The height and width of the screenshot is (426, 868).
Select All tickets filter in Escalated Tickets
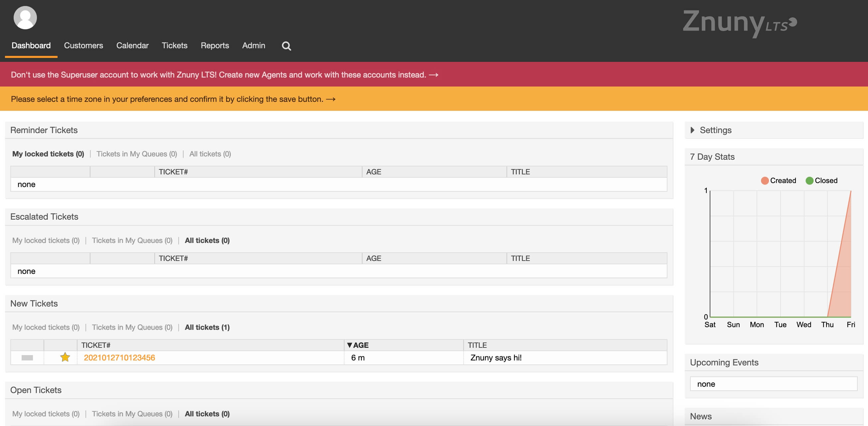207,240
